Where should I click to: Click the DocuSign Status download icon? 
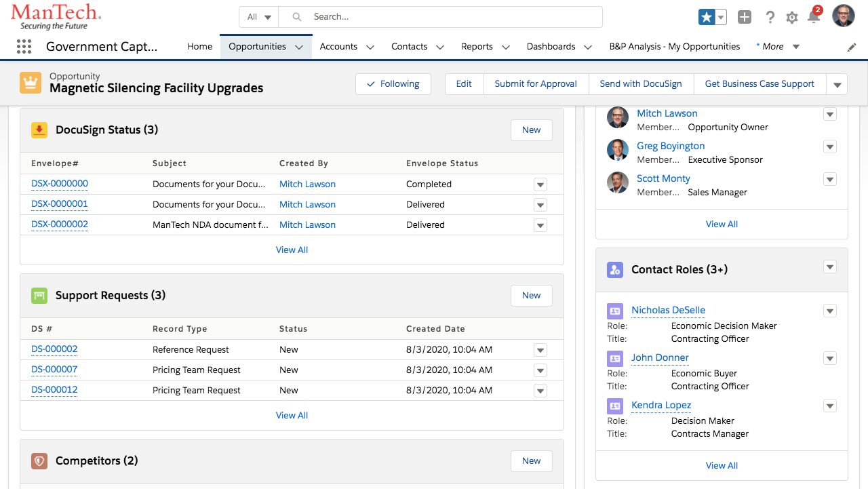pyautogui.click(x=39, y=130)
